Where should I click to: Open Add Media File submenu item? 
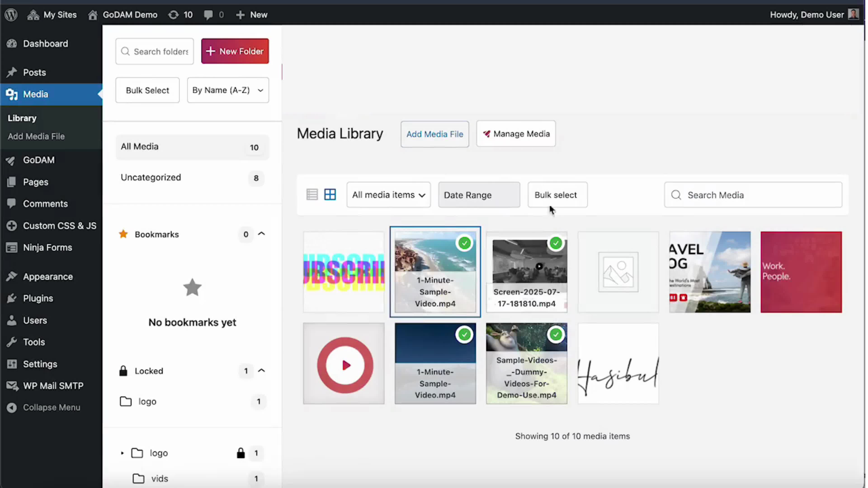coord(36,136)
